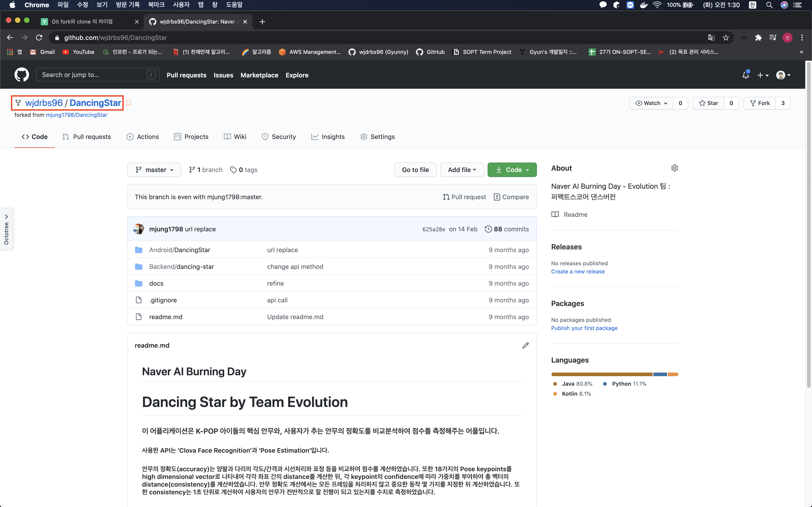Image resolution: width=812 pixels, height=507 pixels.
Task: Open the master branch dropdown
Action: pos(154,170)
